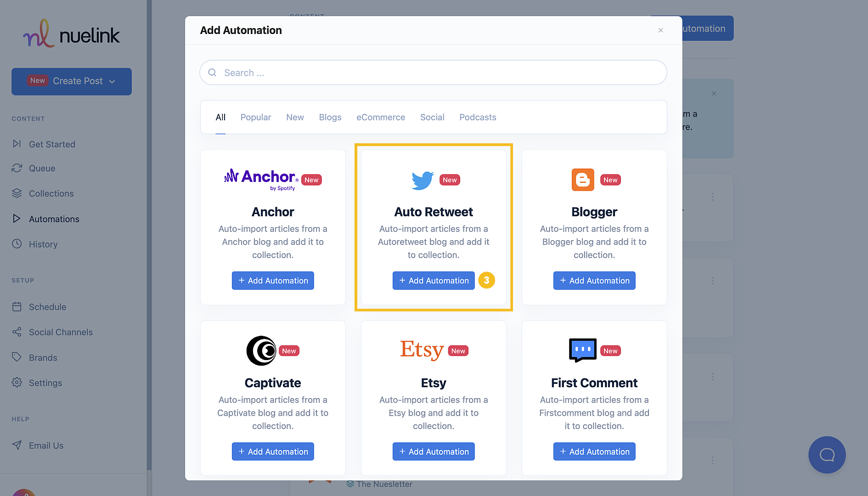Image resolution: width=868 pixels, height=496 pixels.
Task: Select the All tab
Action: [x=220, y=118]
